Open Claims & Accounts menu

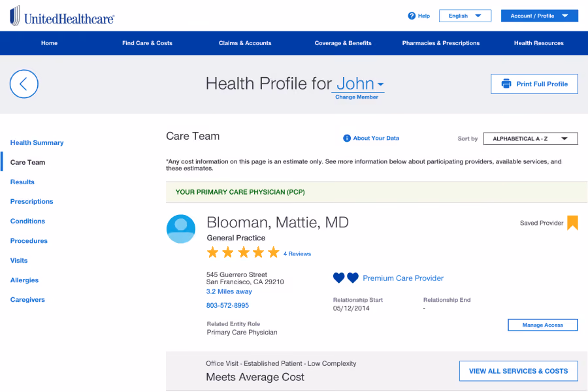(x=245, y=43)
